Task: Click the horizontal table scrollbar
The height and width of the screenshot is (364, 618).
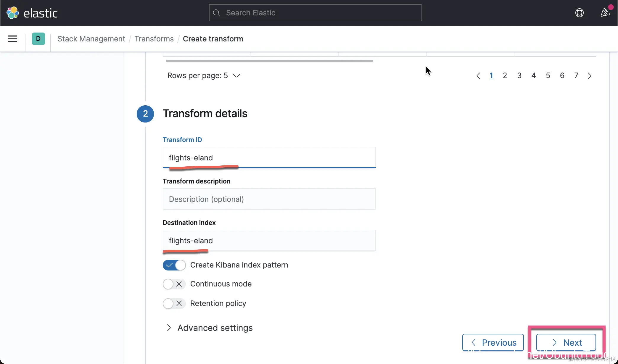Action: (269, 61)
